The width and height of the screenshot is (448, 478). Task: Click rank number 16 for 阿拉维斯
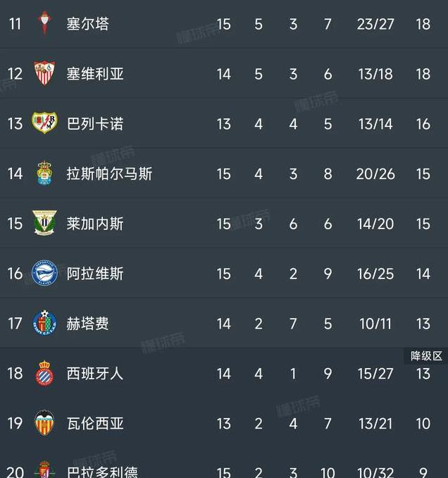pos(15,274)
